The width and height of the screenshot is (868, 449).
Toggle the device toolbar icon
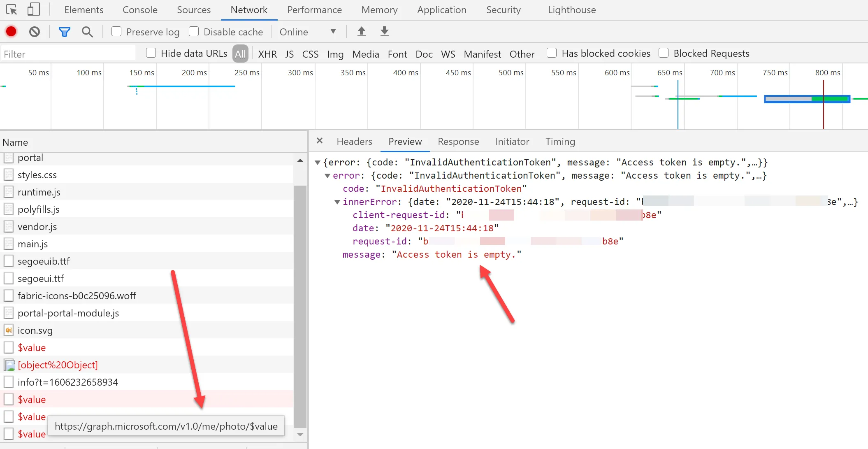click(x=33, y=9)
